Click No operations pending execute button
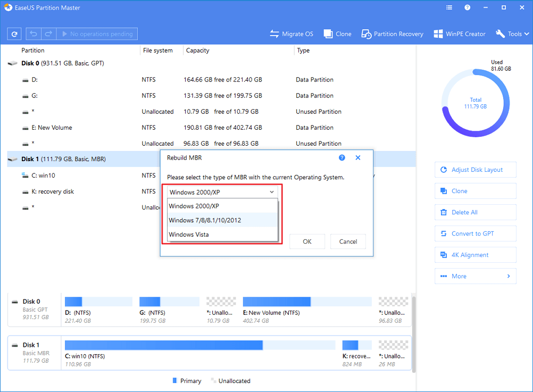 coord(97,34)
